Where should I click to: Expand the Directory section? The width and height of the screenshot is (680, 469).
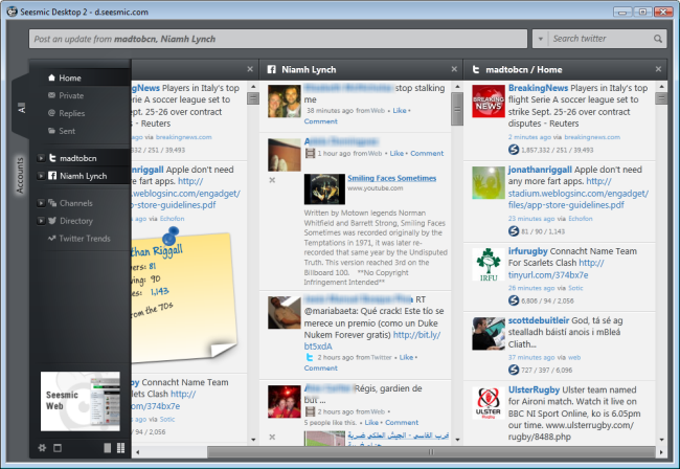click(x=41, y=221)
